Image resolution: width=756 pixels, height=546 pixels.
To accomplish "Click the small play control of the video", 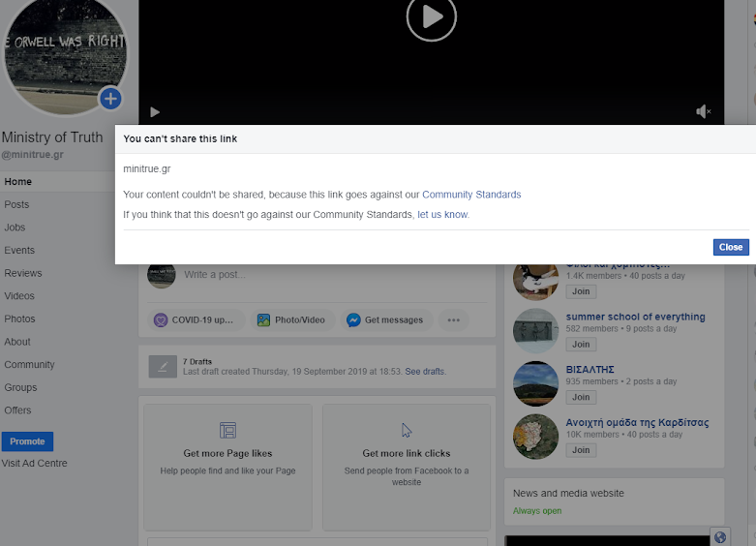I will 155,112.
